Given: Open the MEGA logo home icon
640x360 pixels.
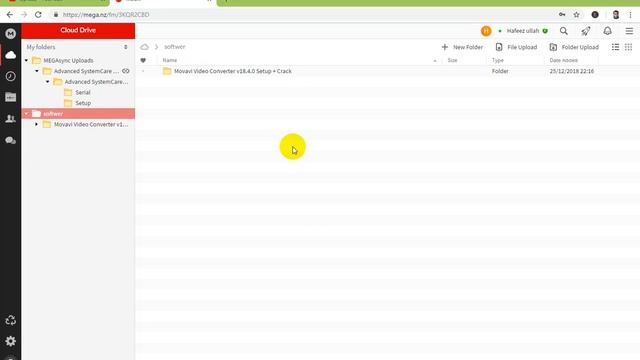Looking at the screenshot, I should pyautogui.click(x=11, y=33).
